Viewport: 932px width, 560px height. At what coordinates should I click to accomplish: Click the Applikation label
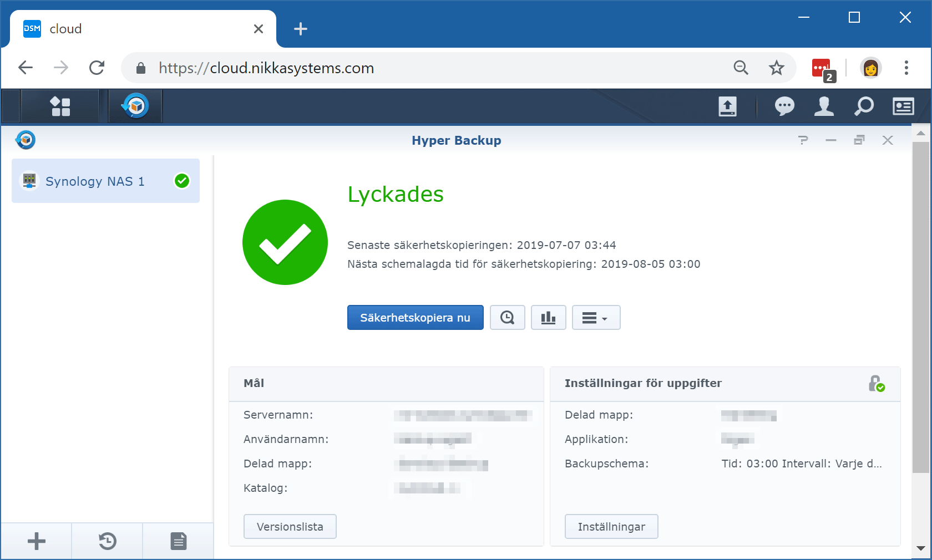pyautogui.click(x=596, y=439)
